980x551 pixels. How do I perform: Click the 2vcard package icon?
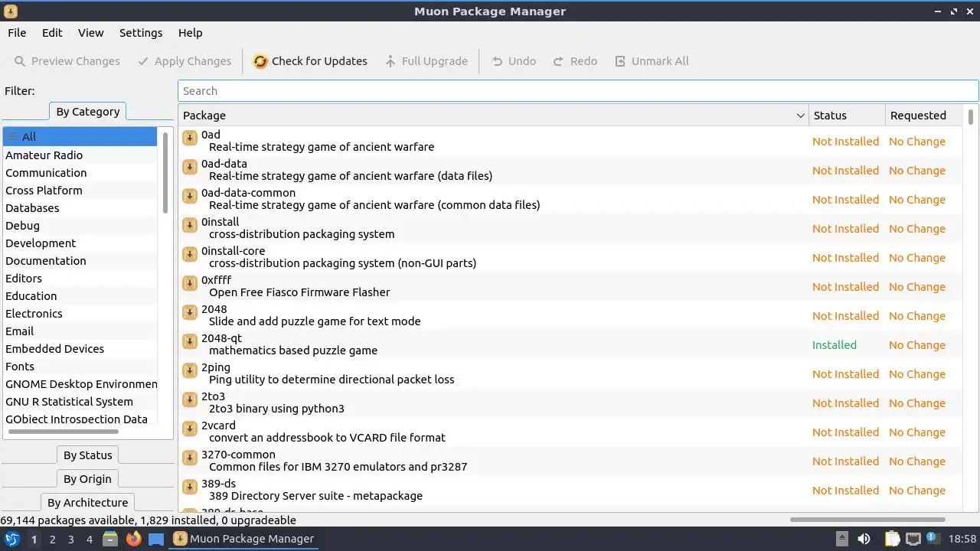point(190,429)
